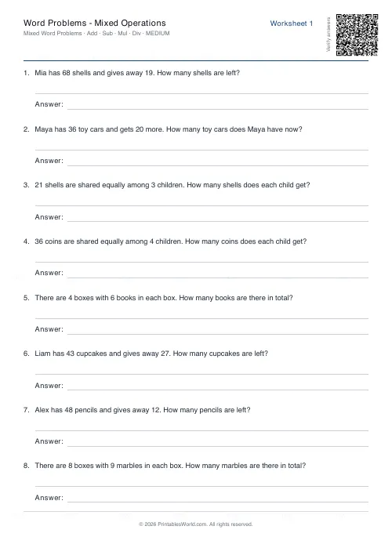Click the 8 boxes with 9 marbles question
The height and width of the screenshot is (555, 392).
[170, 466]
